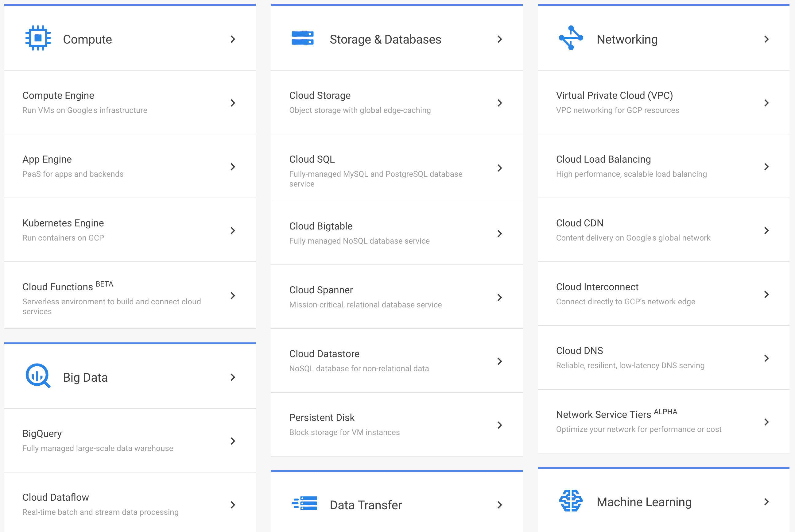Click the chevron arrow beside Cloud Spanner
Screen dimensions: 795x532
[500, 298]
